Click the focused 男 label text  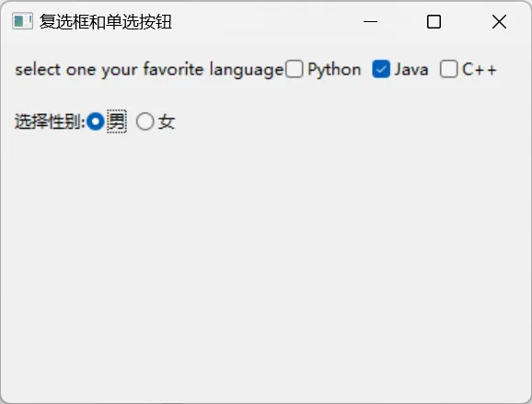click(x=117, y=121)
